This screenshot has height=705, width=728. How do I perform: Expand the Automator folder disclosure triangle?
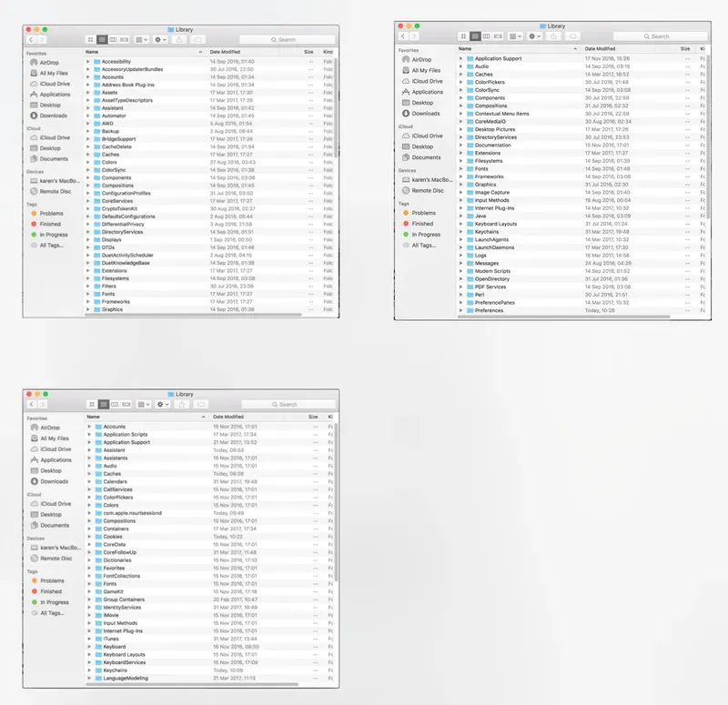tap(89, 116)
